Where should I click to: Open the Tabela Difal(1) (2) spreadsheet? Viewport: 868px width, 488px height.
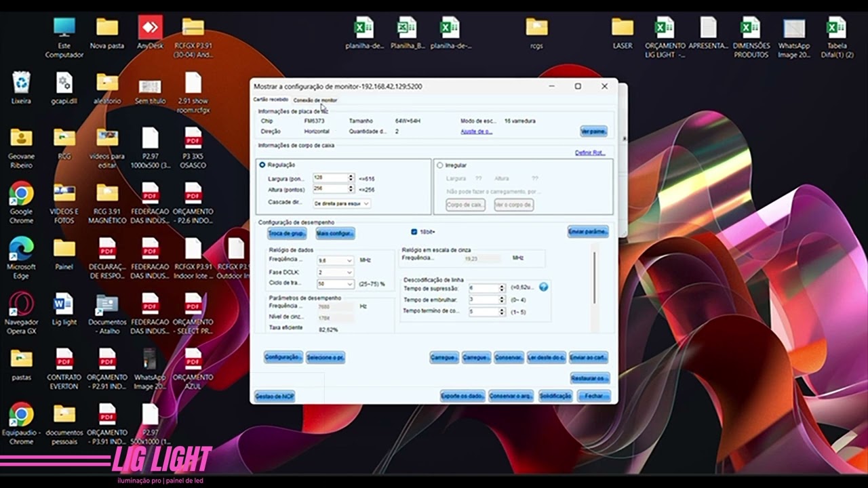pos(837,37)
